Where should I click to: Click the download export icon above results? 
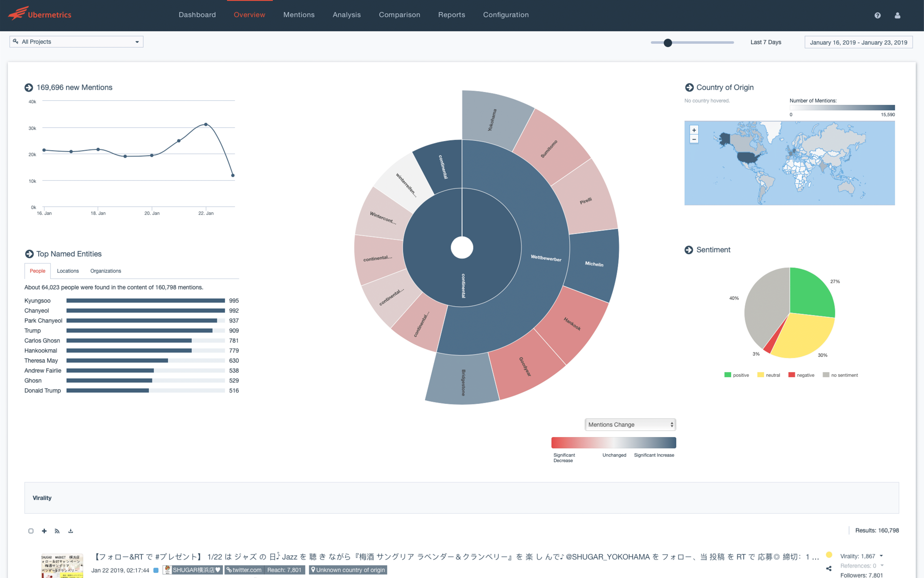(71, 530)
